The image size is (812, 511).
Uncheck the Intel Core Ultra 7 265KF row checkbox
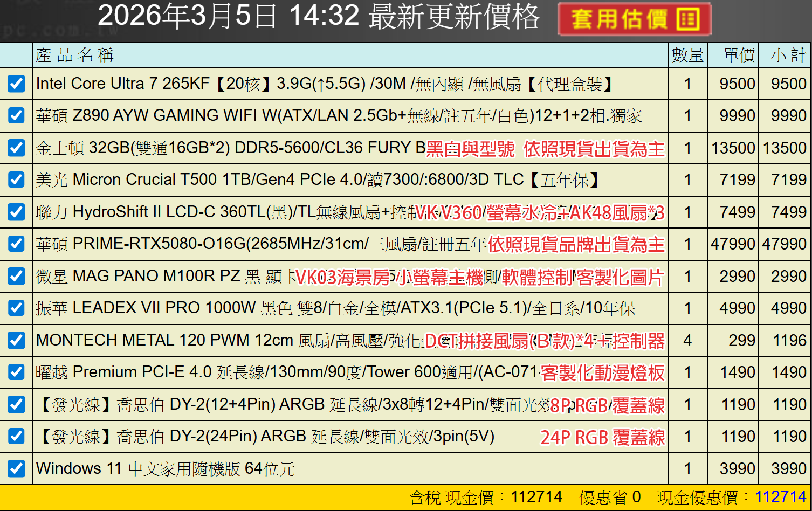coord(16,84)
